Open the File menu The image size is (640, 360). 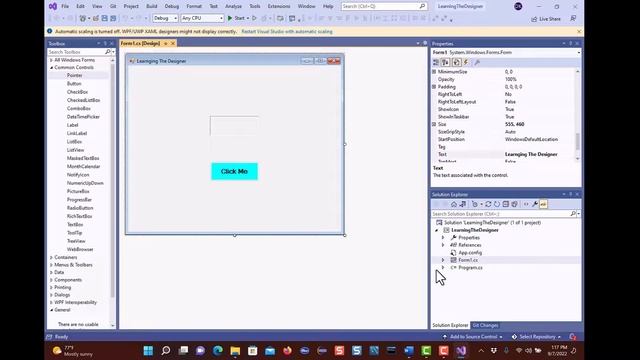click(65, 7)
